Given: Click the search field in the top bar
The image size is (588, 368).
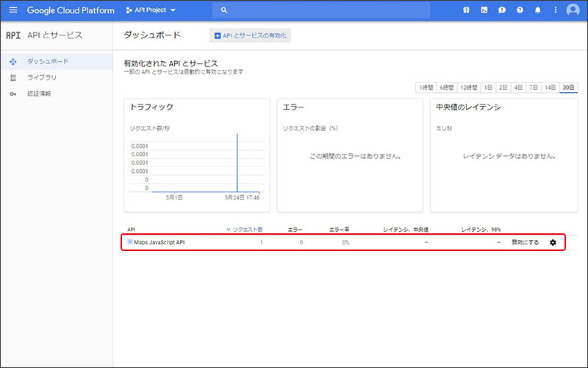Looking at the screenshot, I should 321,10.
